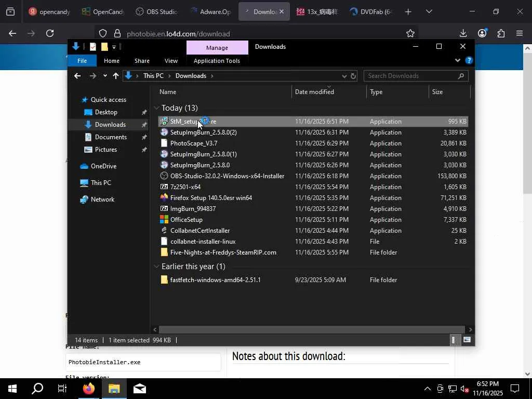Open the File menu in Explorer
This screenshot has width=532, height=399.
click(82, 61)
